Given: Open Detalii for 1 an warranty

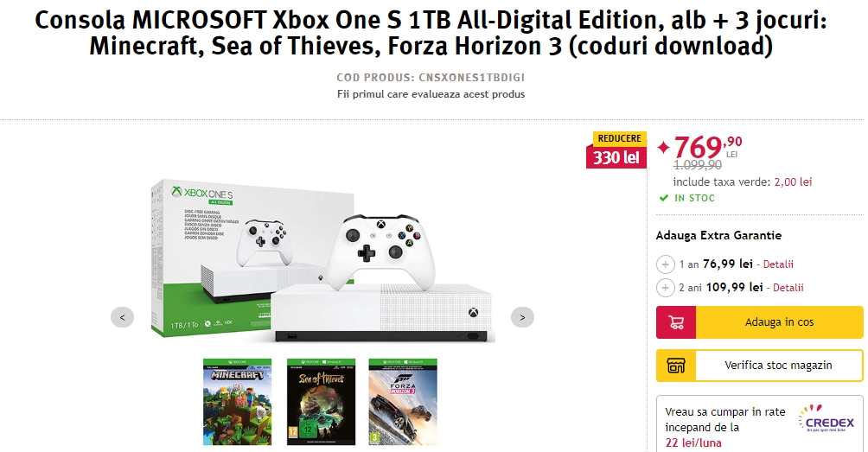Looking at the screenshot, I should point(776,264).
